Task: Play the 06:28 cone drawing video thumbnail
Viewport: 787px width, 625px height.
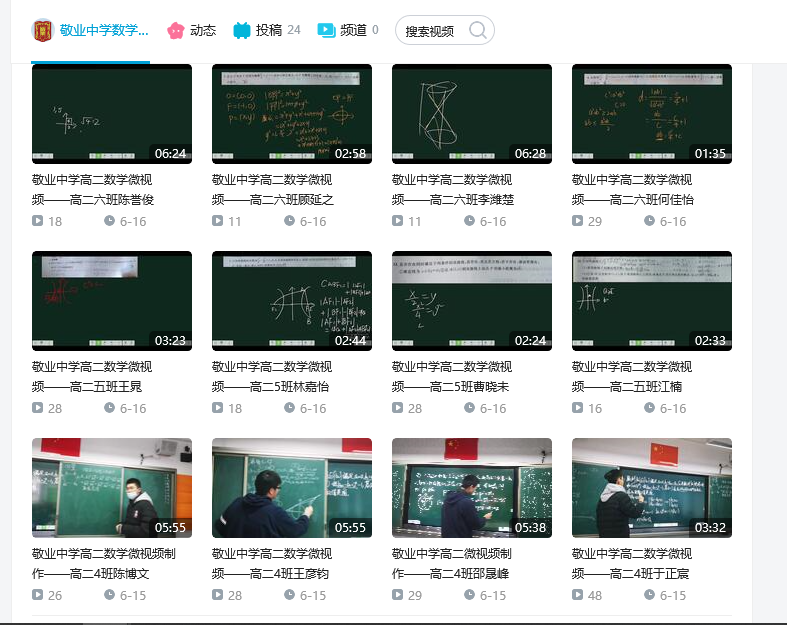Action: (471, 114)
